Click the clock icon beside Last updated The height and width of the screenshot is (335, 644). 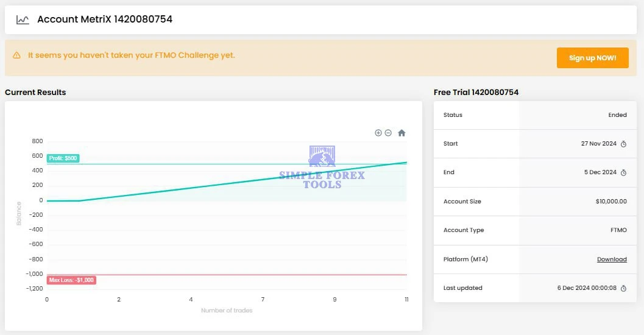(623, 288)
